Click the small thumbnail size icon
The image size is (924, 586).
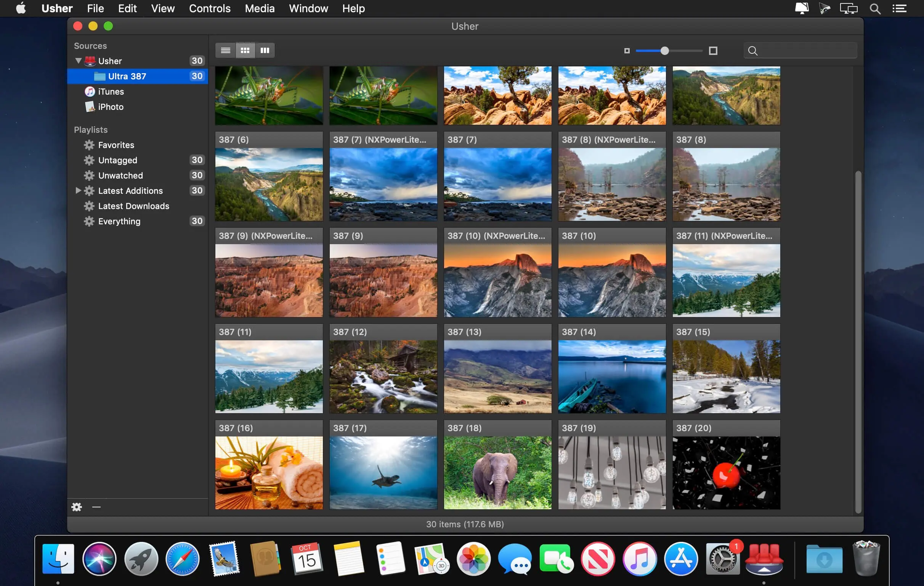(x=627, y=51)
